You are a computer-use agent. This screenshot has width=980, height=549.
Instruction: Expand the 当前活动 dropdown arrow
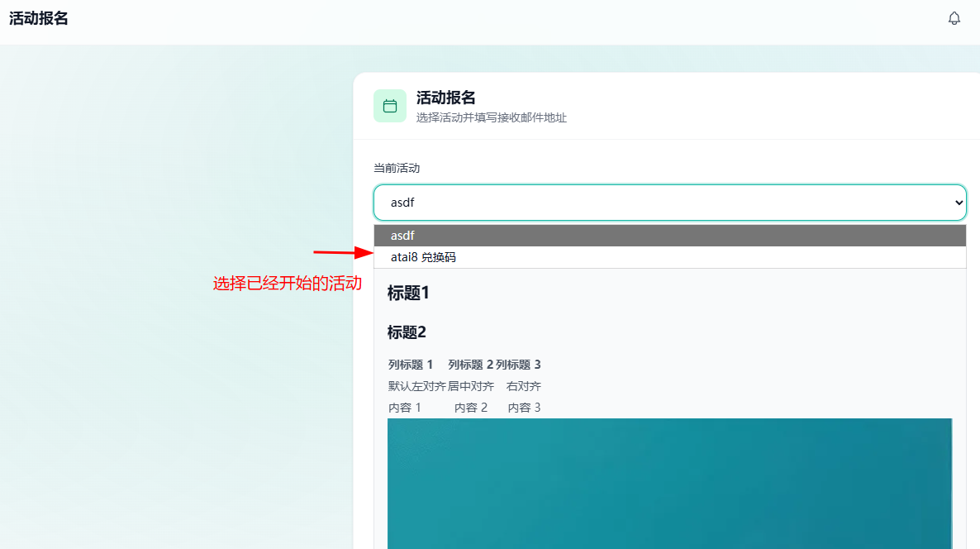tap(959, 203)
